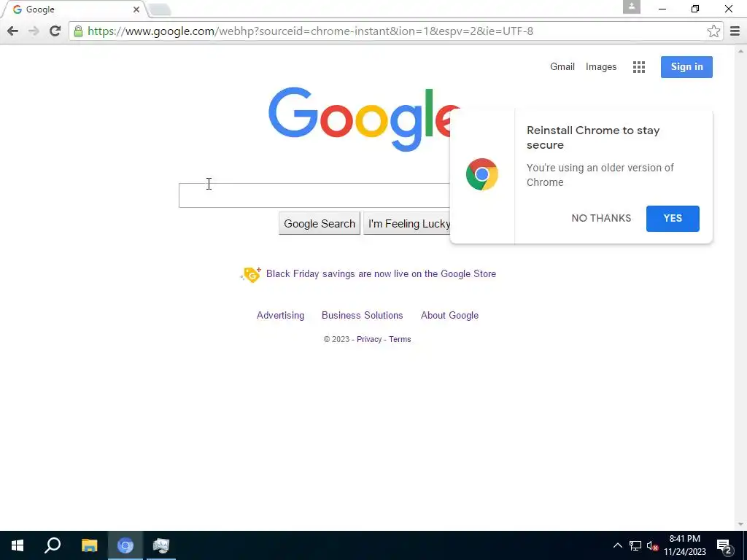Click I'm Feeling Lucky button
Screen dimensions: 747x560
click(x=407, y=223)
